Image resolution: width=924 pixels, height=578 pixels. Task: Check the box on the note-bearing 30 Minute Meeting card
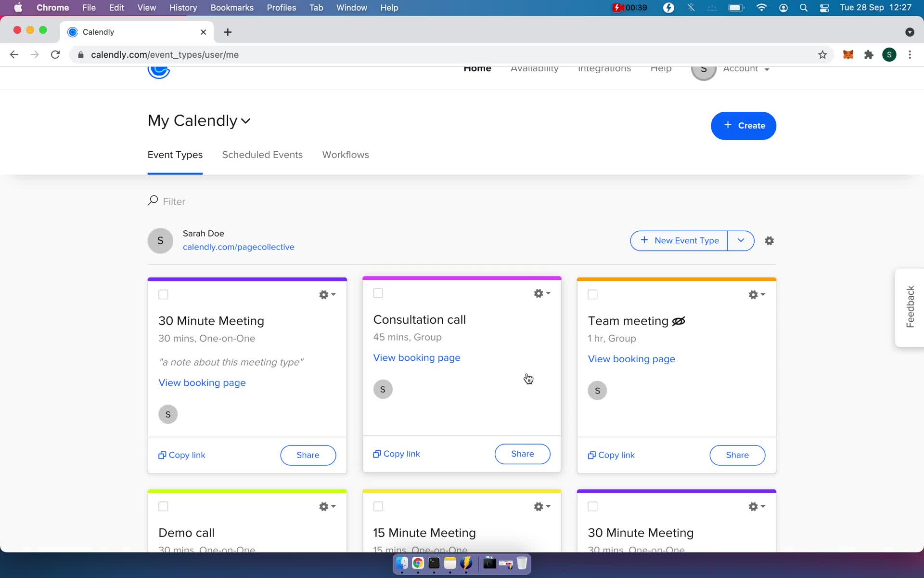(x=163, y=294)
